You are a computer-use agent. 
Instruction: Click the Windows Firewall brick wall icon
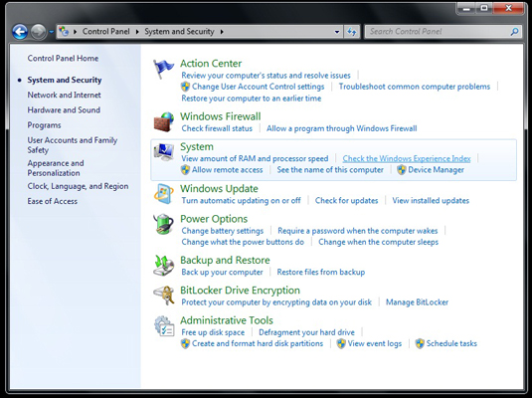163,122
